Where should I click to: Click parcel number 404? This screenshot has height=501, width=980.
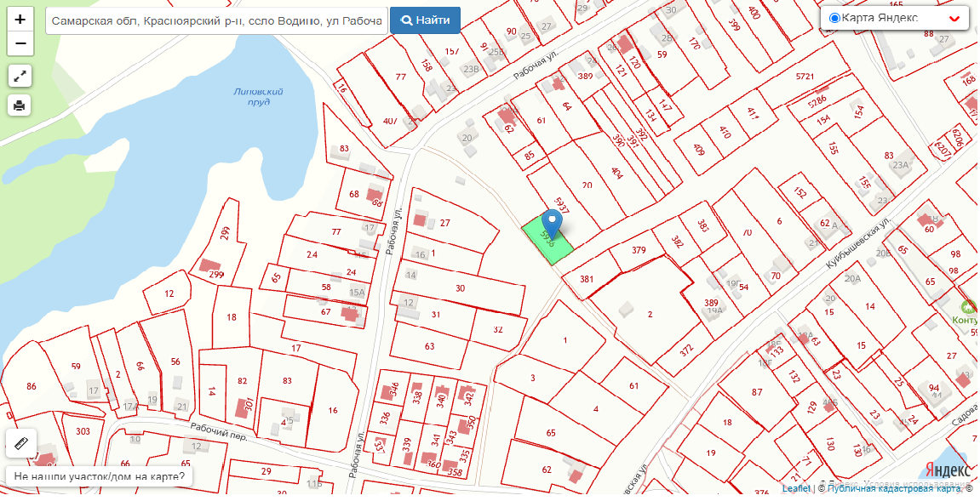pos(617,173)
